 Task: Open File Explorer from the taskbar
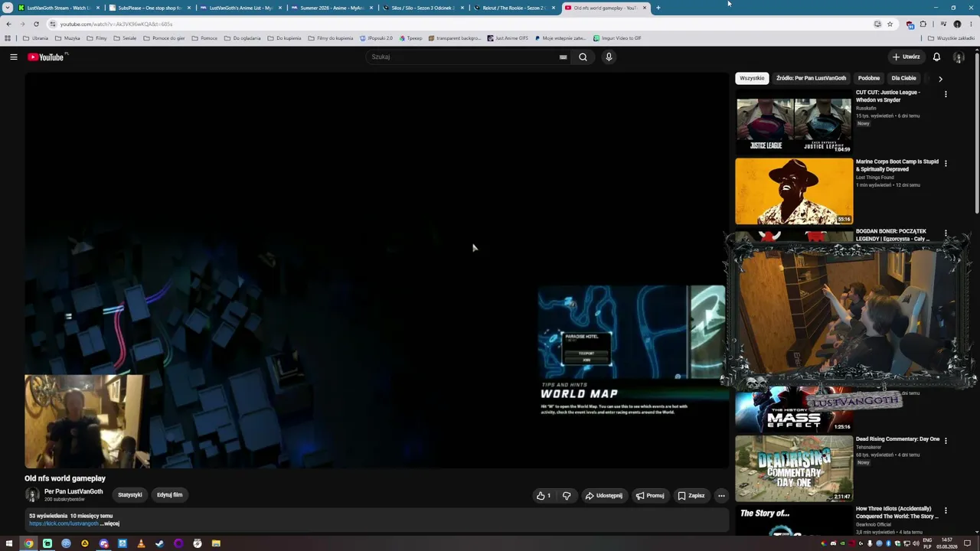[216, 543]
